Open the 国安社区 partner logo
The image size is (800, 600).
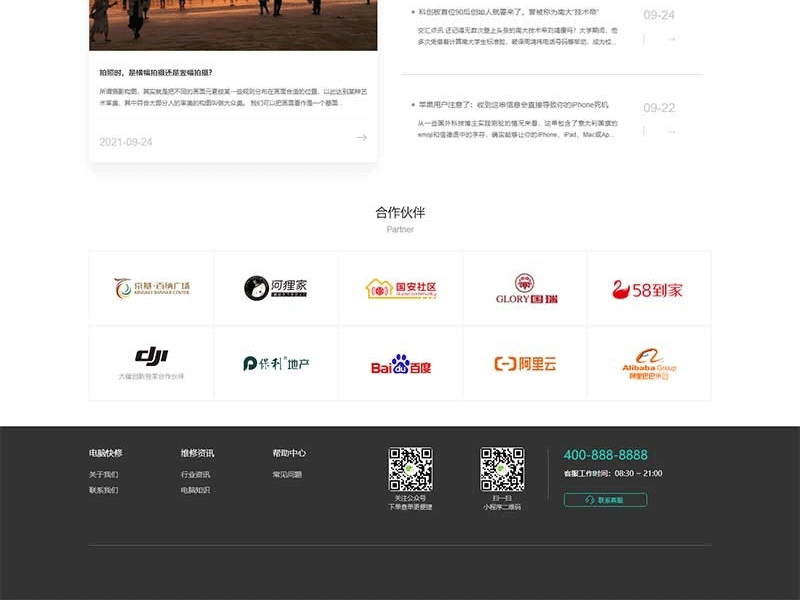pos(401,289)
